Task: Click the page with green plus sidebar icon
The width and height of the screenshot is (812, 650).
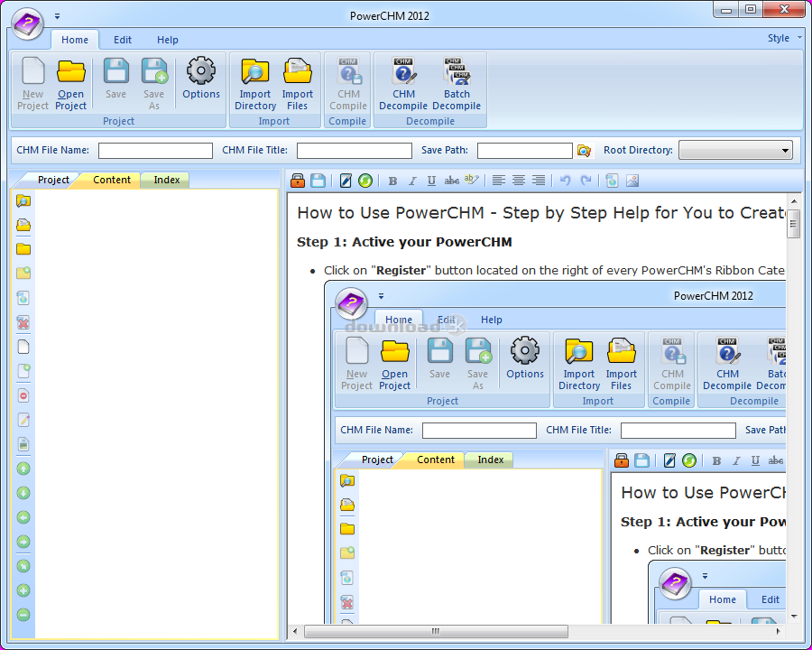Action: pos(23,371)
